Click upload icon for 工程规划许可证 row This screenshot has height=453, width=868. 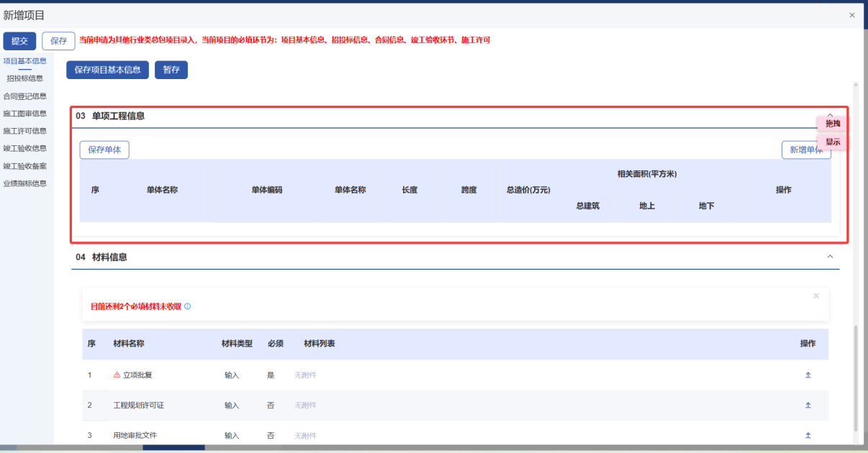coord(808,406)
